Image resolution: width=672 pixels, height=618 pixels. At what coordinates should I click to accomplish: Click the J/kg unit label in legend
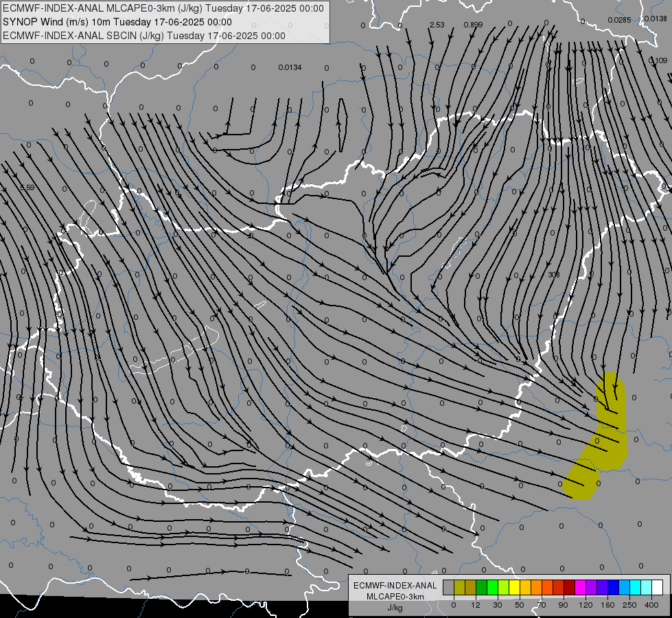click(395, 608)
